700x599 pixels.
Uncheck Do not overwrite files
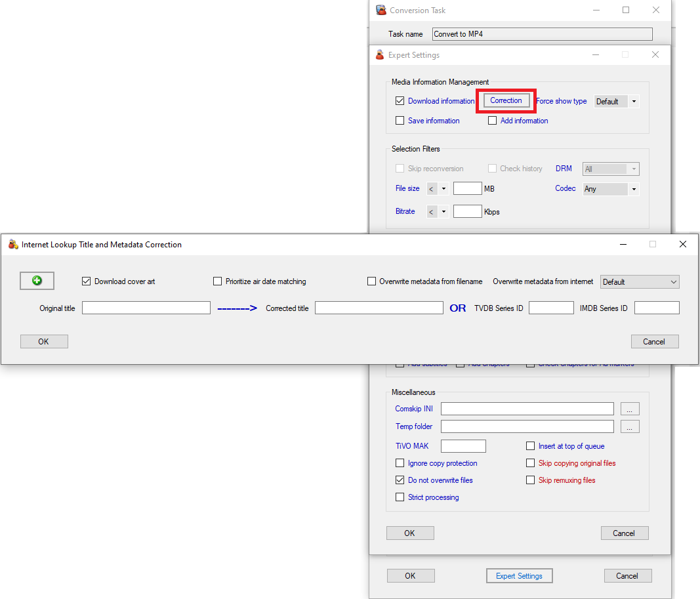point(400,480)
